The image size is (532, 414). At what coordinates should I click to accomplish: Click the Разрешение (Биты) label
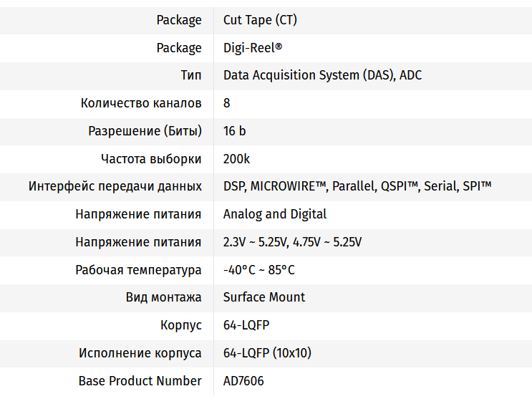tap(145, 131)
